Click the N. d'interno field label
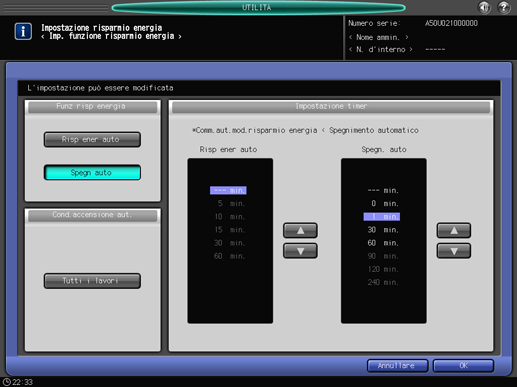This screenshot has height=387, width=517. pyautogui.click(x=381, y=50)
